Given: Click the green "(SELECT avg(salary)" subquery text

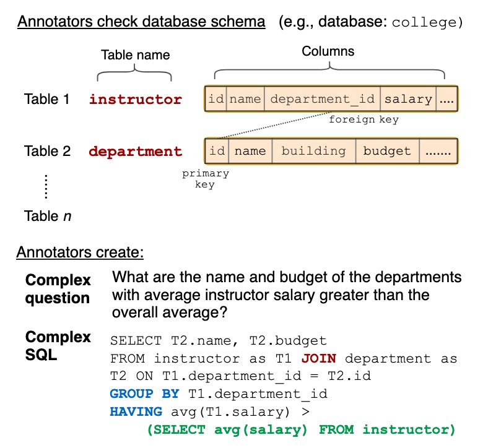Looking at the screenshot, I should (x=227, y=430).
